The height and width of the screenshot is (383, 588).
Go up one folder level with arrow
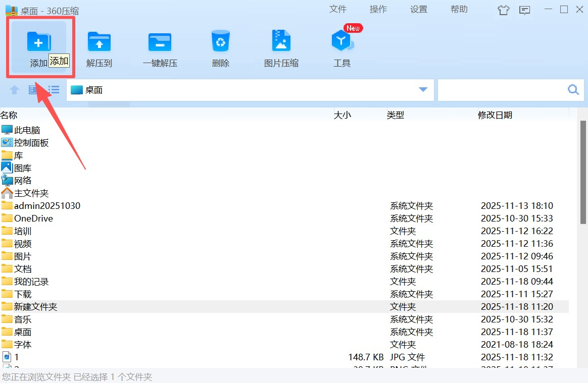point(15,90)
